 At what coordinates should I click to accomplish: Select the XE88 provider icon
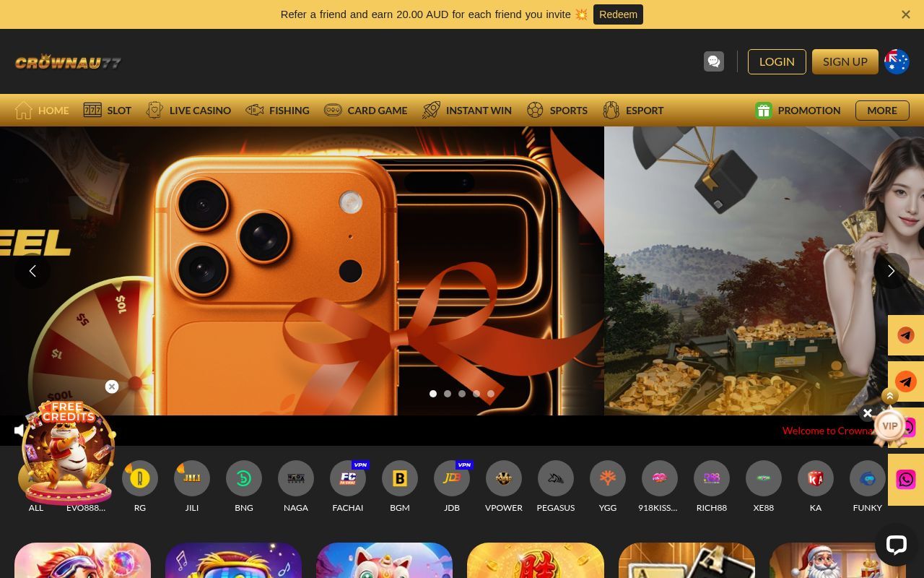(x=764, y=478)
